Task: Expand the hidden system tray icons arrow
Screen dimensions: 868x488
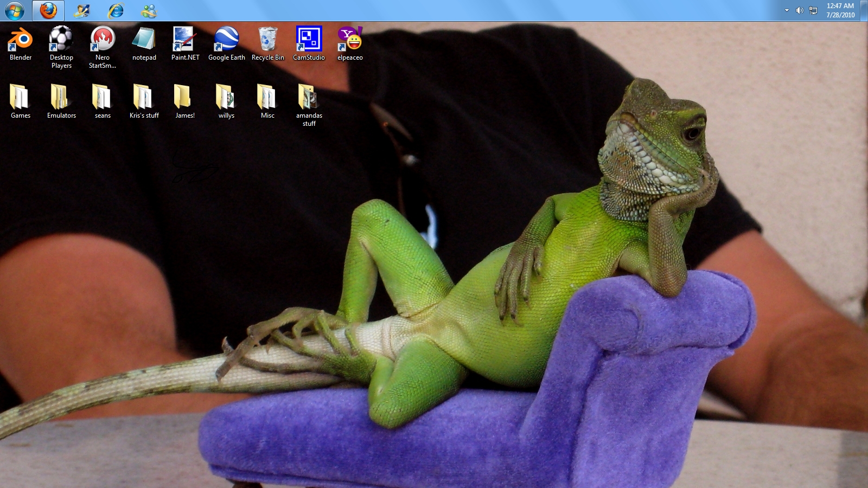Action: point(787,10)
